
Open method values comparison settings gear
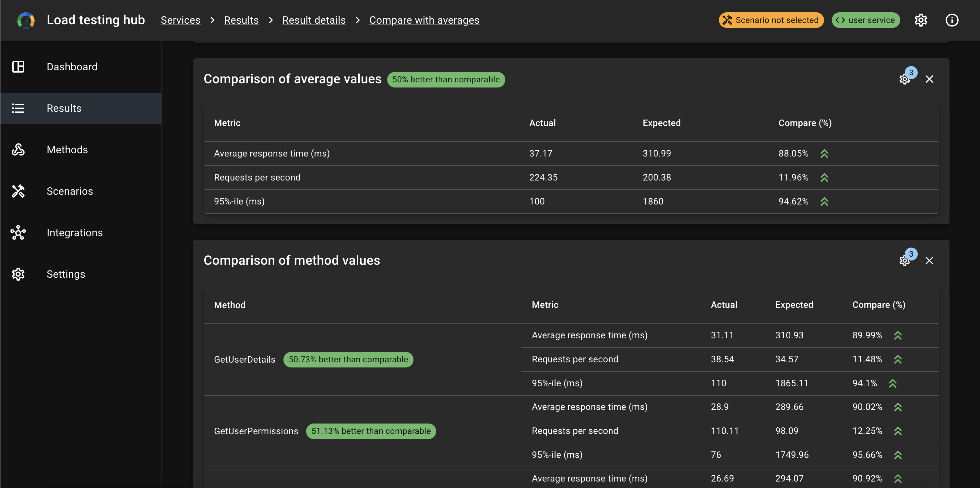905,260
